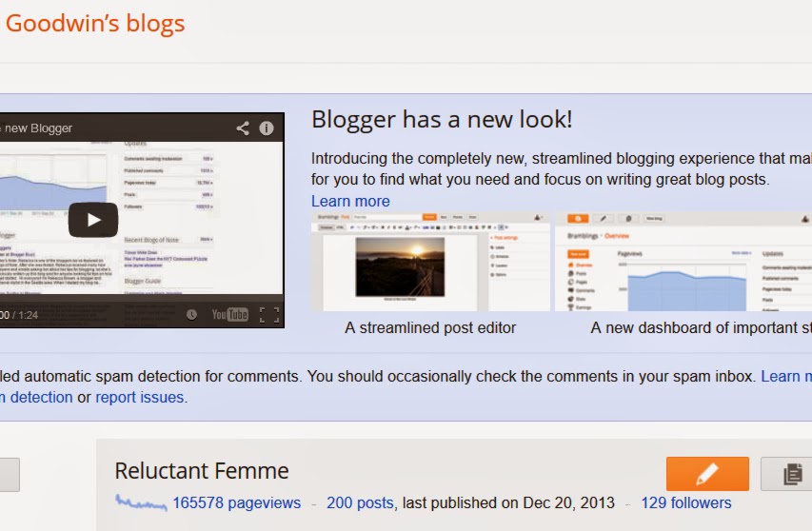Open the video info icon
Screen dimensions: 812x531
(x=267, y=128)
